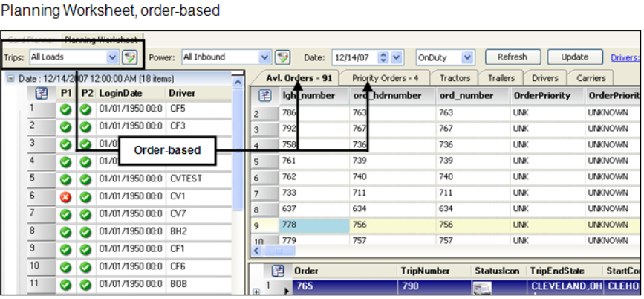Open the Tractors tab
The height and width of the screenshot is (299, 644).
(x=455, y=78)
